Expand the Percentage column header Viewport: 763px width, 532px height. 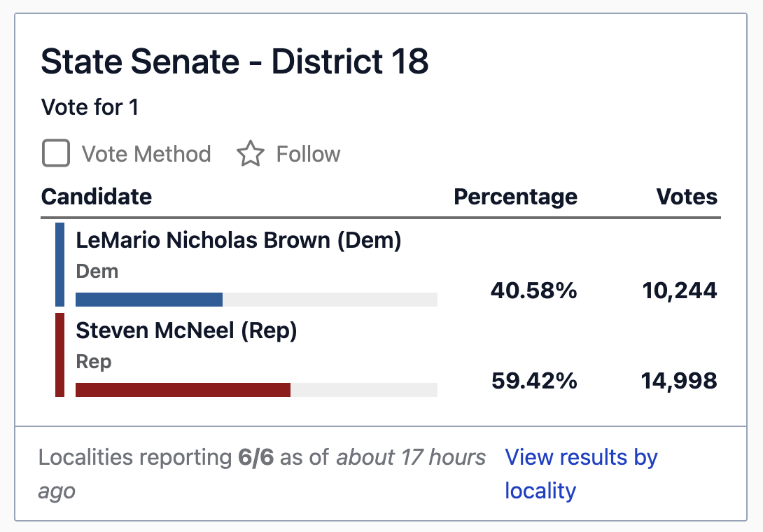tap(516, 197)
